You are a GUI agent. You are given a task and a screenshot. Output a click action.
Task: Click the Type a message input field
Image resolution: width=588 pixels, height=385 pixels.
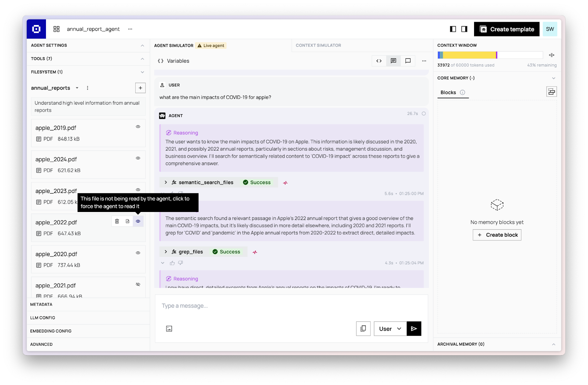click(x=291, y=306)
